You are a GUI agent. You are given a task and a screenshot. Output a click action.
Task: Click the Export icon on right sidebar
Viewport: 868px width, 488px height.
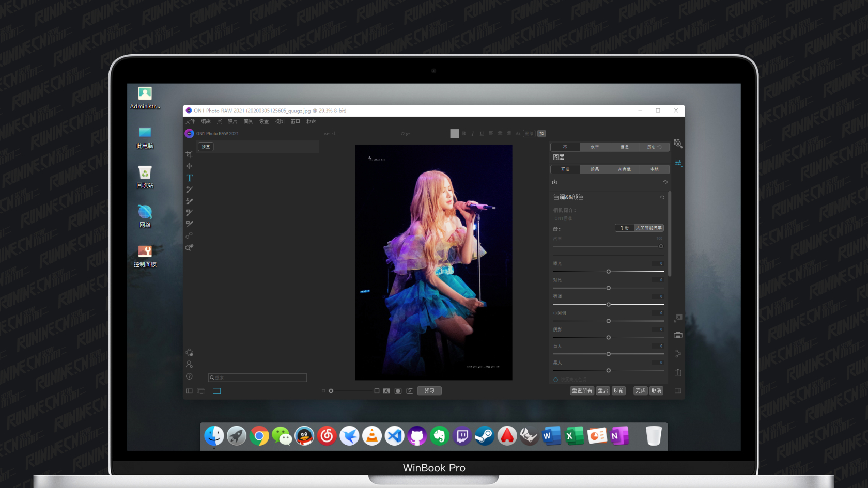678,372
